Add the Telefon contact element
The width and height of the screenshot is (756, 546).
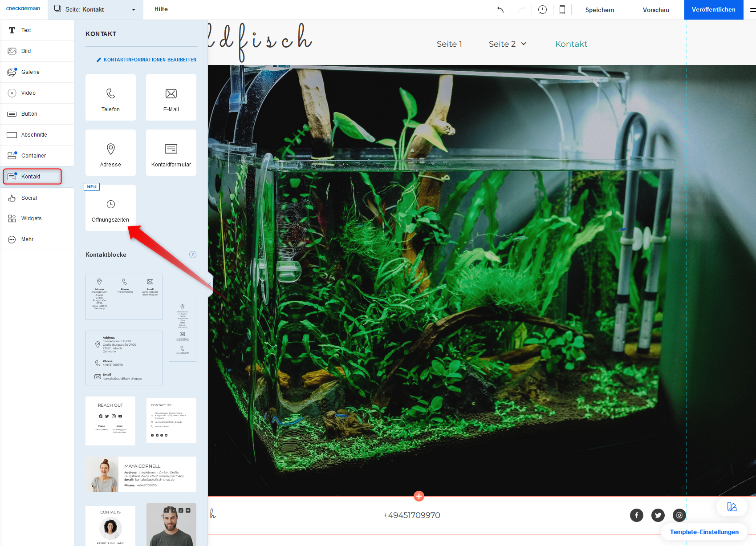click(110, 97)
